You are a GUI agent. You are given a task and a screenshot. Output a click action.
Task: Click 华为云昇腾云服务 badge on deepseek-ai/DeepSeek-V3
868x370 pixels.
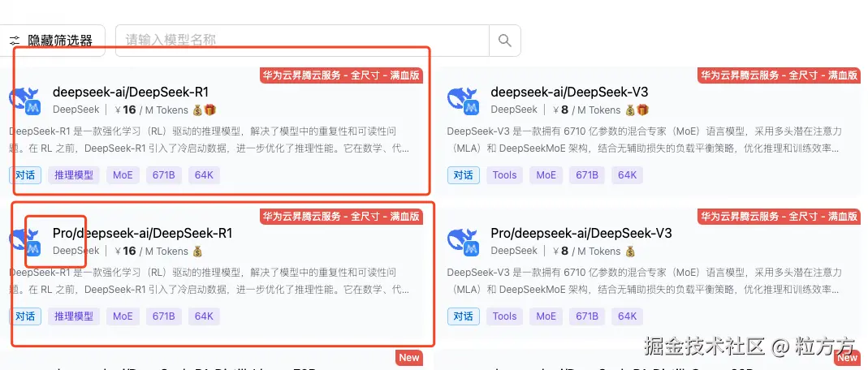tap(780, 75)
